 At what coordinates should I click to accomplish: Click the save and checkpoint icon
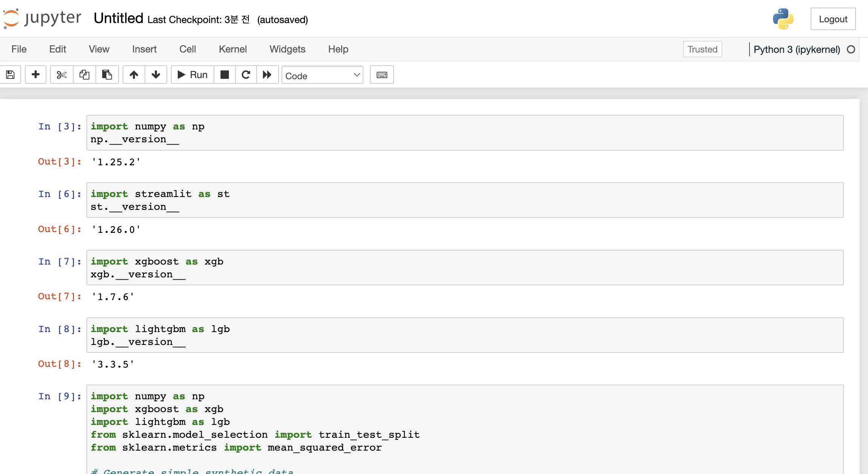pos(10,75)
